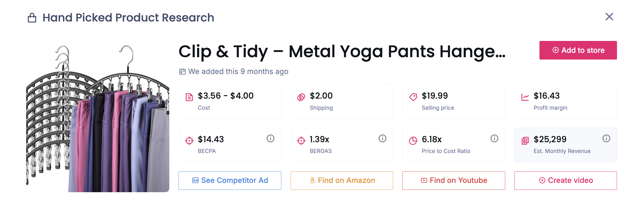The image size is (644, 198).
Task: Open See Competitor Ad
Action: click(230, 181)
